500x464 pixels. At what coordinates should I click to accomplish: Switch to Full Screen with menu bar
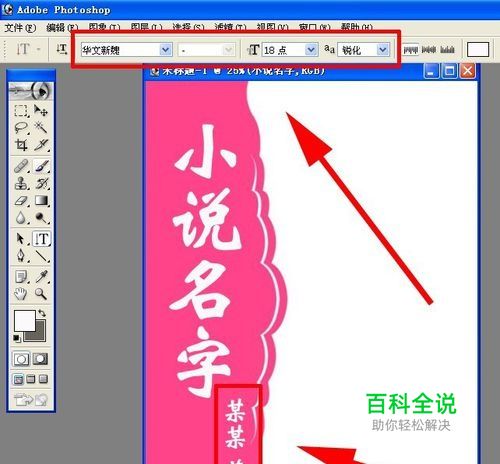click(31, 379)
